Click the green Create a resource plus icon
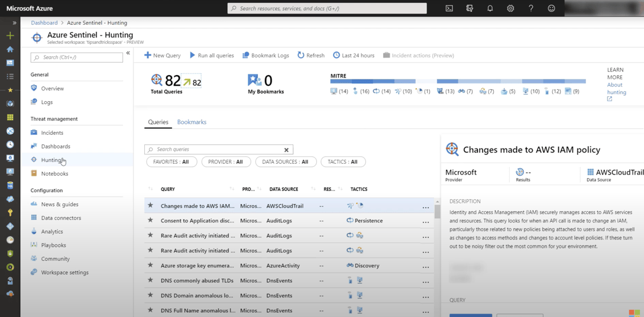The image size is (644, 317). (10, 35)
